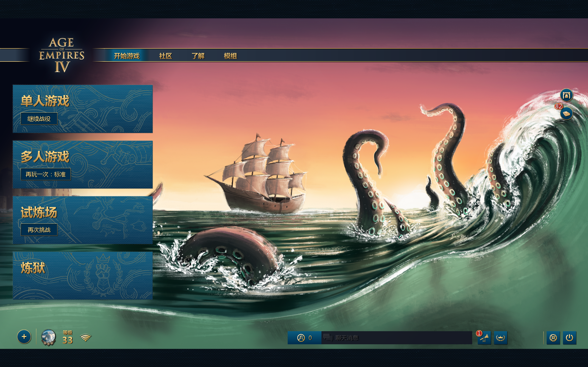The height and width of the screenshot is (367, 588).
Task: Open the book icon with 82 badge
Action: pos(567,114)
